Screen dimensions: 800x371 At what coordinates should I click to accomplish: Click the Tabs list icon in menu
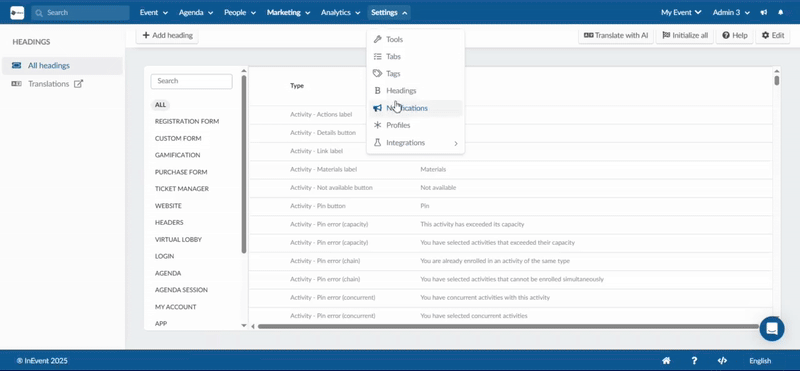coord(378,57)
